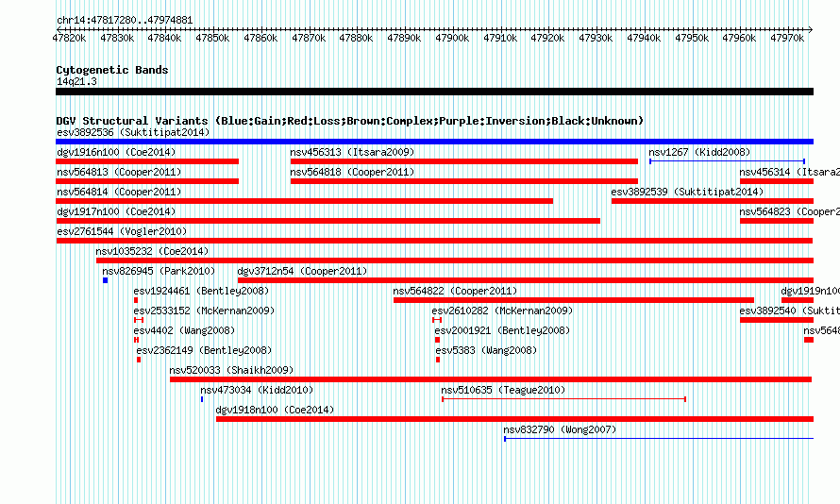
Task: Click the red esv2001921 loss marker
Action: pos(437,340)
